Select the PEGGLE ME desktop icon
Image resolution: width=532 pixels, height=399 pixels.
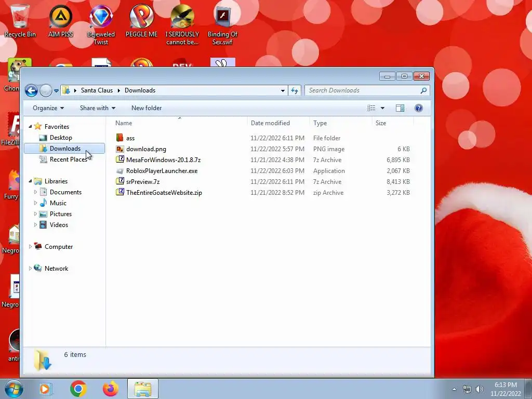[x=141, y=20]
